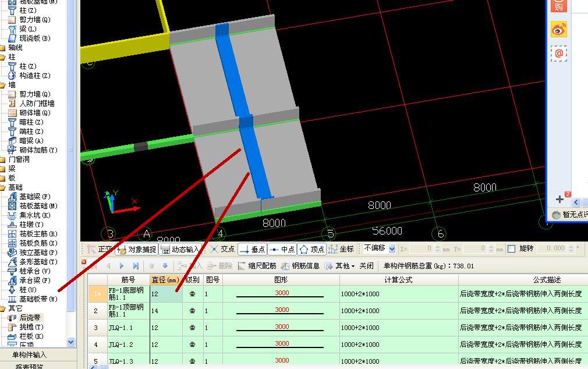Click the 钢筋信息 button
Image resolution: width=588 pixels, height=369 pixels.
[300, 266]
